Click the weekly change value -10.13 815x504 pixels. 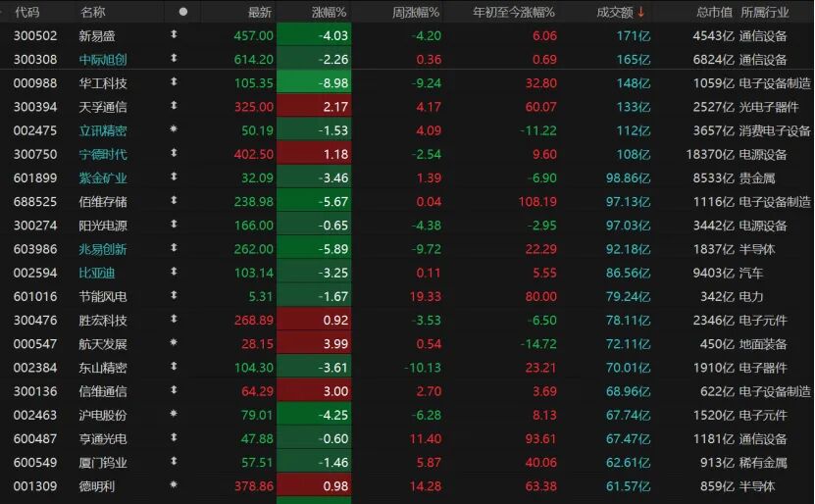point(423,368)
